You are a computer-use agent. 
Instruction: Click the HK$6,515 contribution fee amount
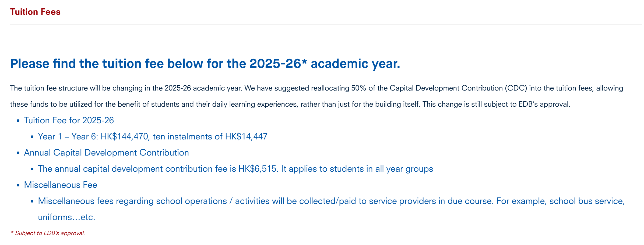[258, 169]
